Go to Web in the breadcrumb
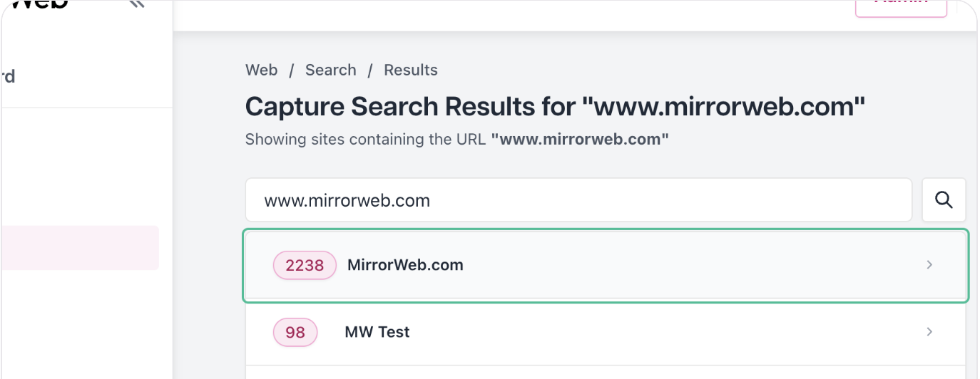 tap(261, 70)
